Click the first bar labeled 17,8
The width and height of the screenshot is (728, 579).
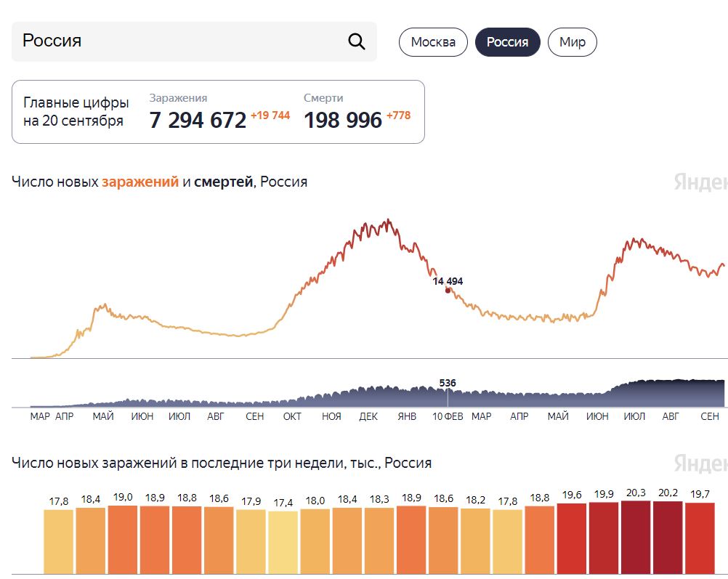pos(59,543)
